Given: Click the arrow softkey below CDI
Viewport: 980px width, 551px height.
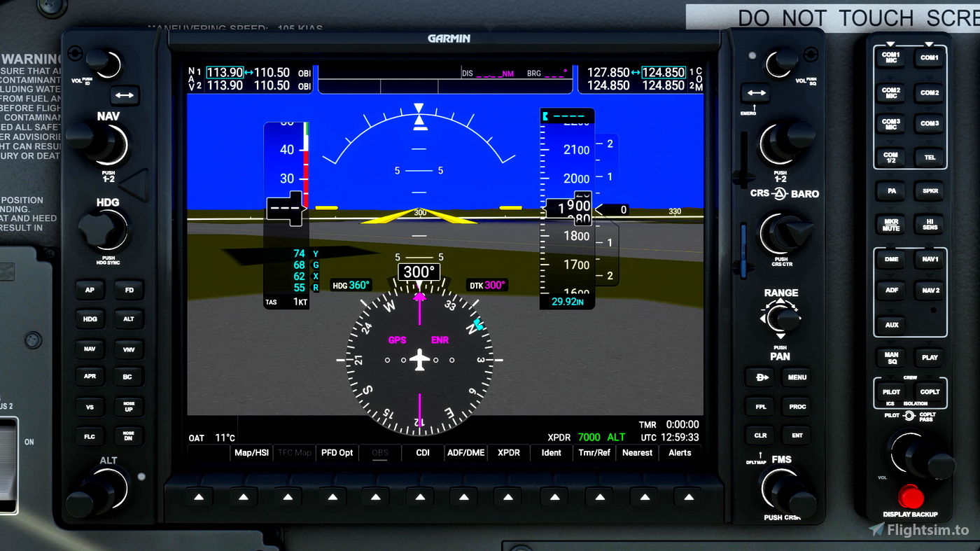Looking at the screenshot, I should point(420,497).
